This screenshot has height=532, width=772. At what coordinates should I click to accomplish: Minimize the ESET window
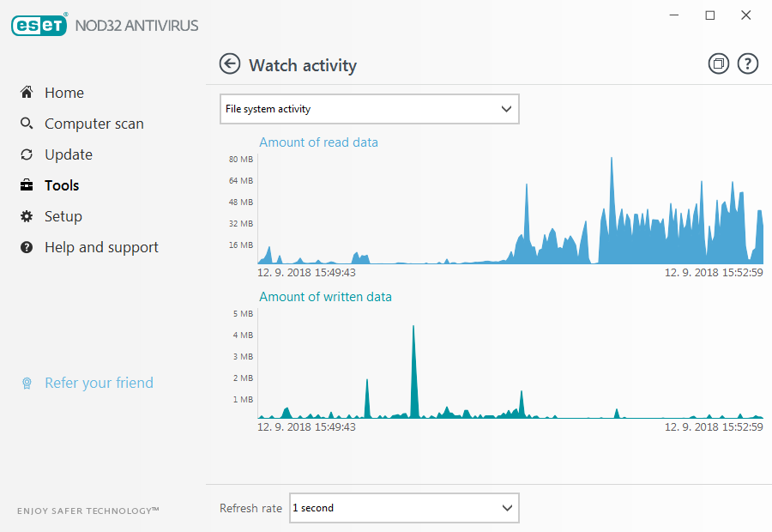[x=674, y=15]
